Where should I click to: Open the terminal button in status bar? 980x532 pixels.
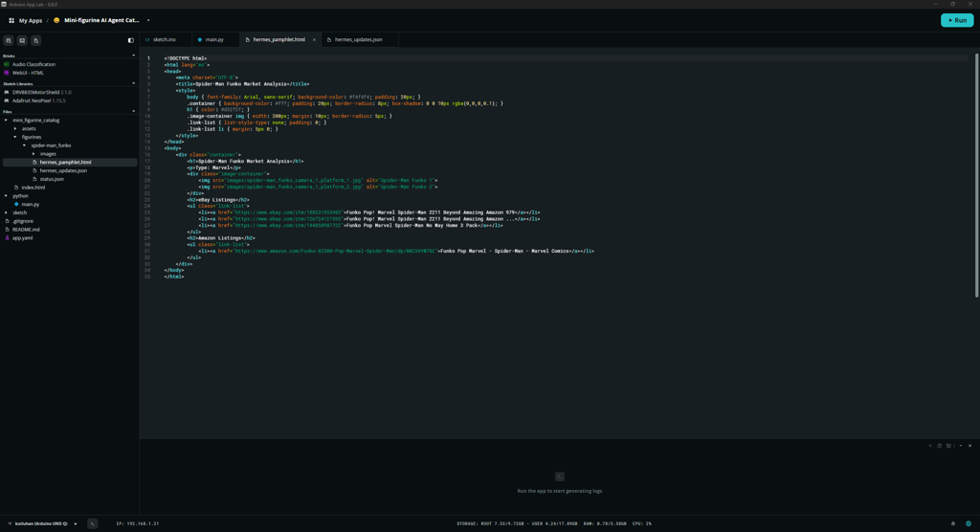pos(93,524)
